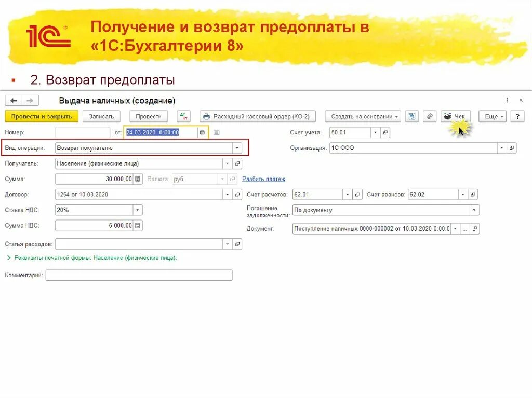Click the date field 24.03.2020
Screen dimensions: 532x398
tap(161, 132)
